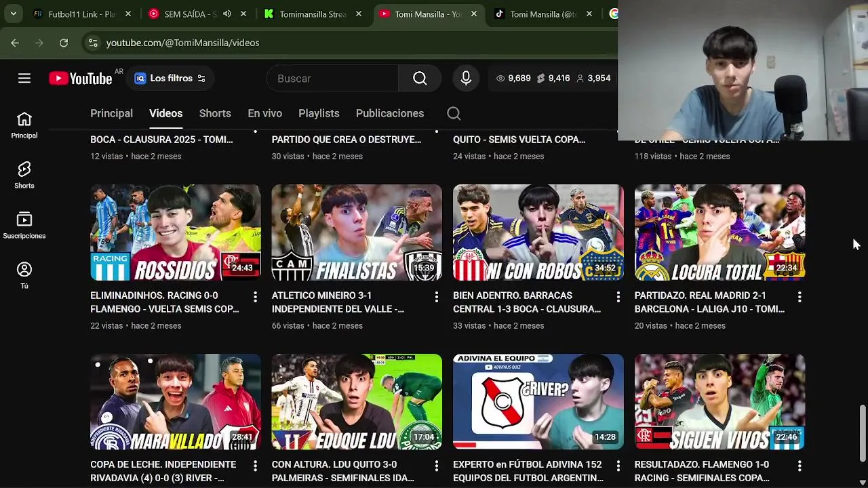The width and height of the screenshot is (868, 488).
Task: Click the browser back arrow
Action: point(15,43)
